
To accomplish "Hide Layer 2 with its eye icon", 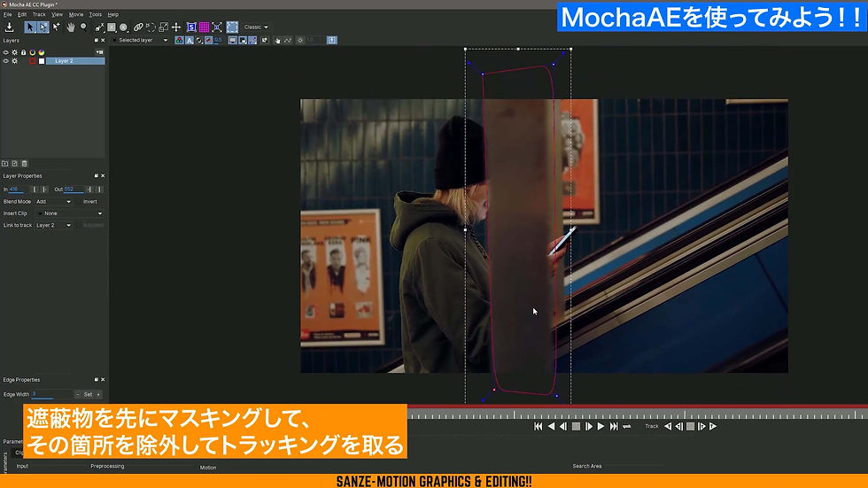I will pos(5,61).
